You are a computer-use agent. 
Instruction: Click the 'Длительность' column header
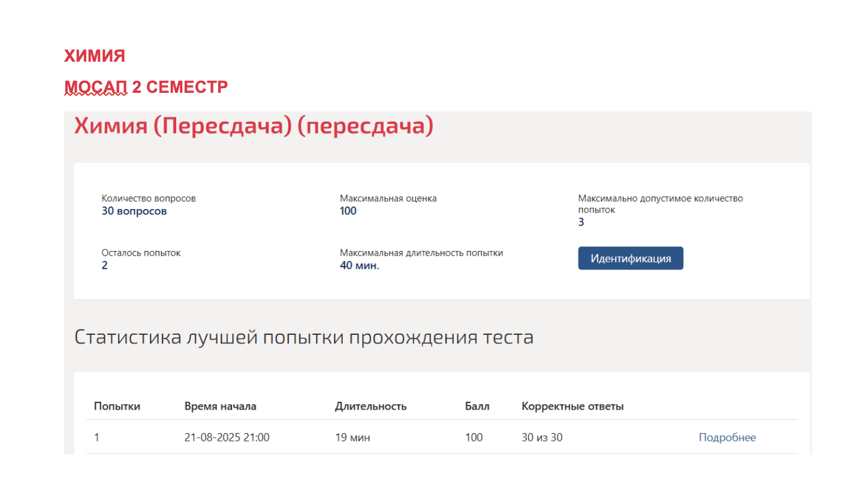pyautogui.click(x=370, y=406)
